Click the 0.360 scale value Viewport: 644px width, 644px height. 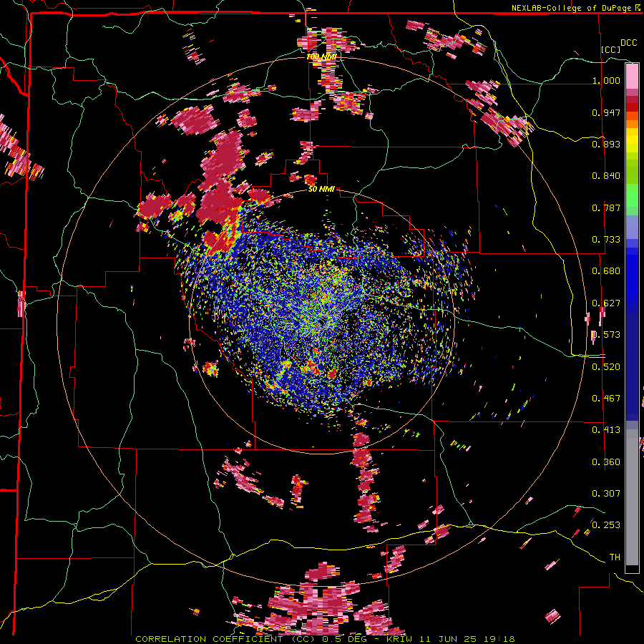coord(606,462)
